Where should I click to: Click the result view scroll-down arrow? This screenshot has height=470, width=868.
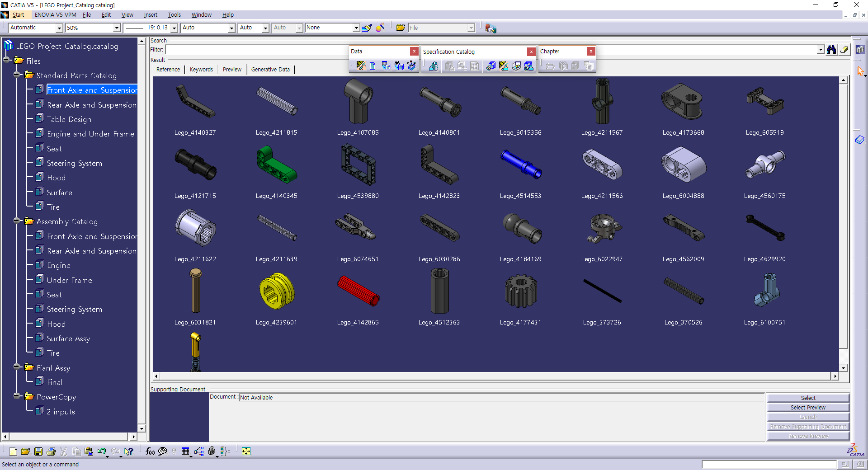click(844, 368)
